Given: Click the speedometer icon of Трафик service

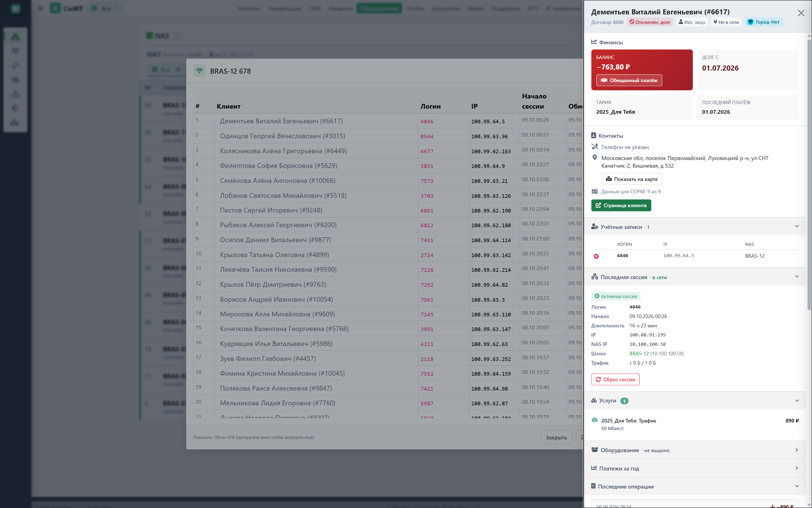Looking at the screenshot, I should (x=595, y=420).
